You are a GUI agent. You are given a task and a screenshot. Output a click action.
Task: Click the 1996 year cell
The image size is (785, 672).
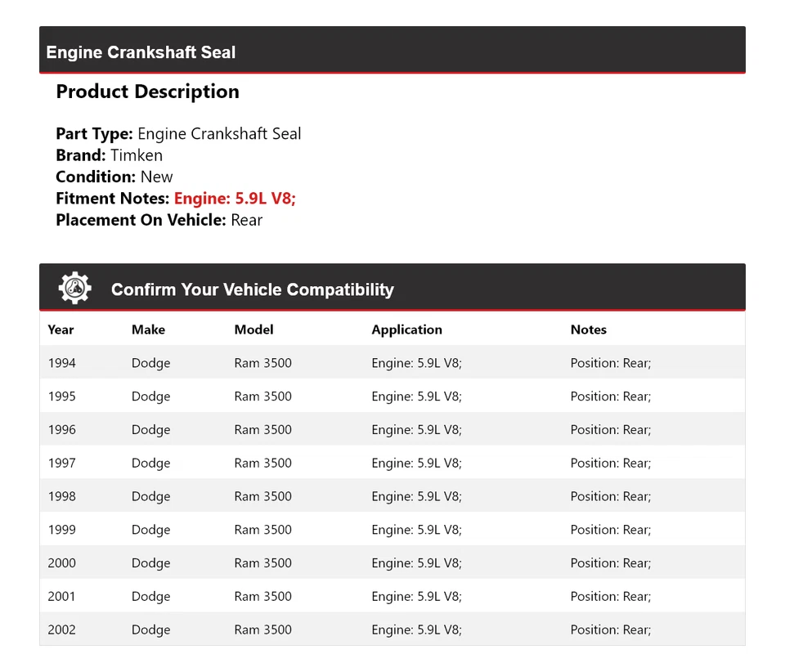point(61,430)
